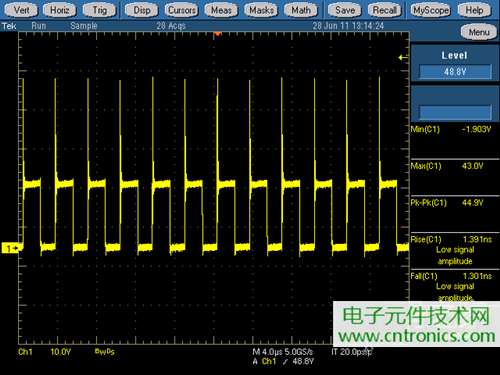The image size is (500, 375).
Task: Click the Math button
Action: click(x=301, y=10)
